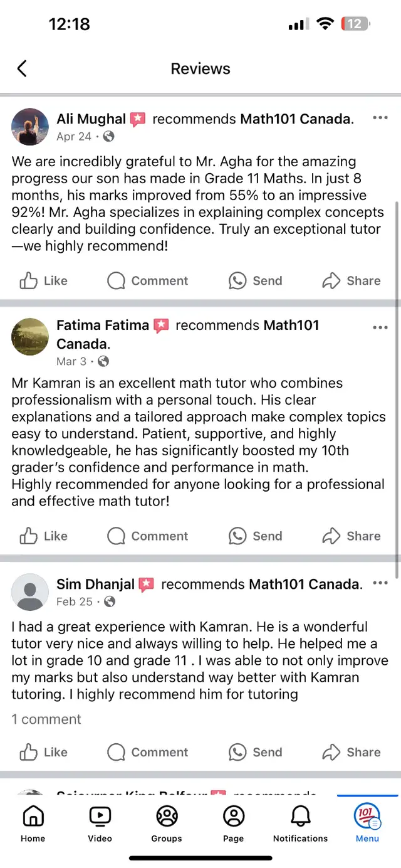401x868 pixels.
Task: Switch to the Home tab
Action: [x=33, y=823]
